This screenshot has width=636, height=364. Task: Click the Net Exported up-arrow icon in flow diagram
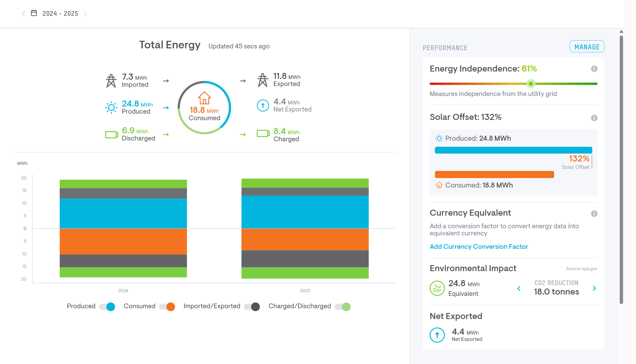263,105
